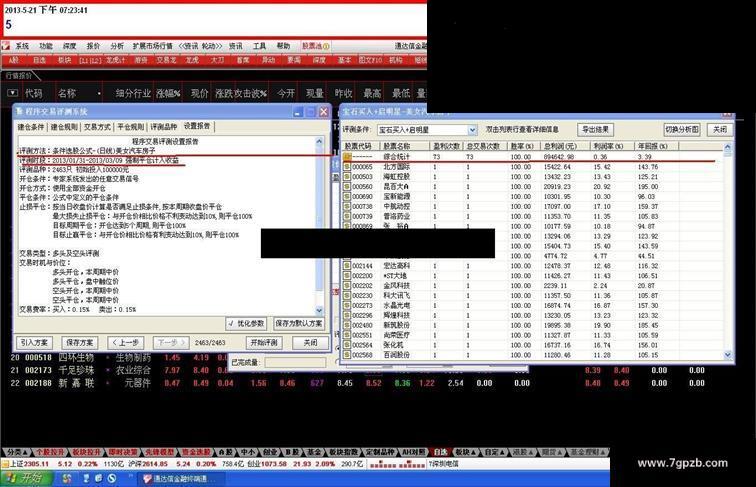Screen dimensions: 756x487
Task: Click the report scrollbar down arrow
Action: click(x=319, y=311)
